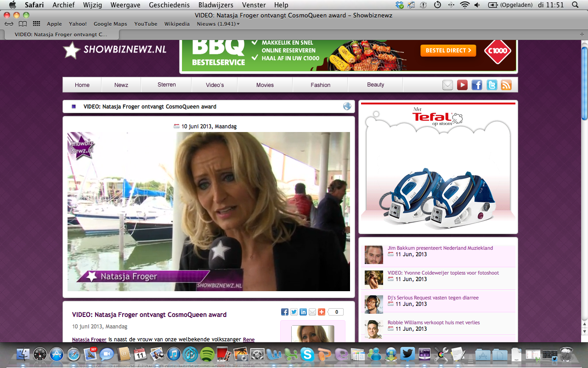This screenshot has height=368, width=588.
Task: Click the Jim Bakkum thumbnail photo
Action: pos(374,255)
